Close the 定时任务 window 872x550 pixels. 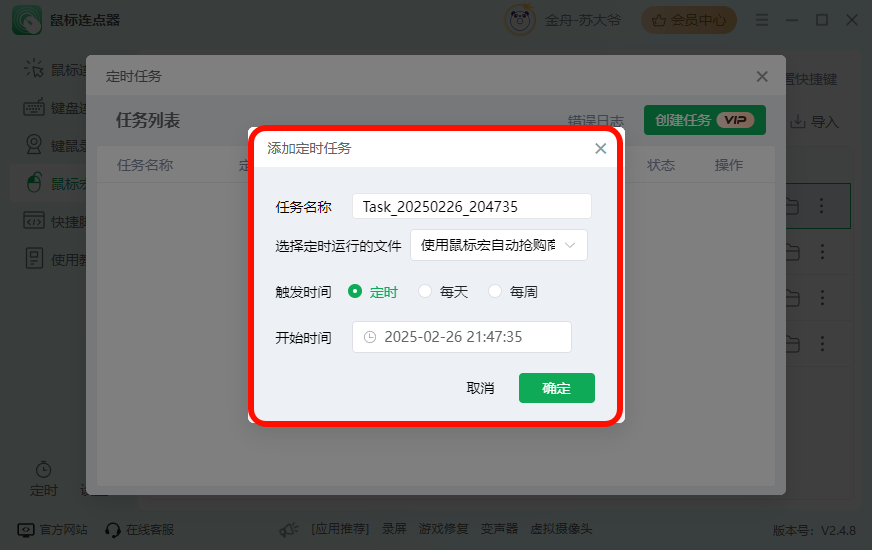coord(762,77)
